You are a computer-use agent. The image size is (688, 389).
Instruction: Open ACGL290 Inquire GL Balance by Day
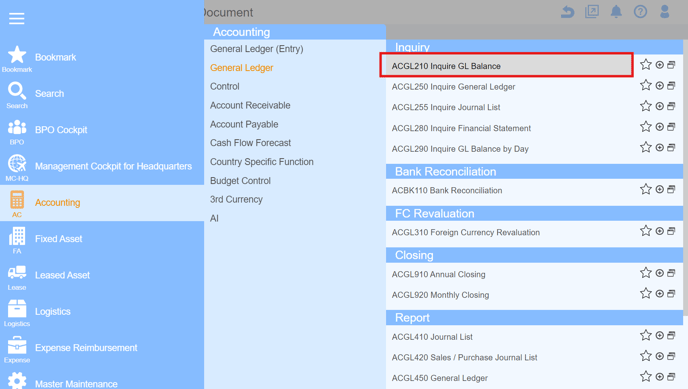[460, 149]
